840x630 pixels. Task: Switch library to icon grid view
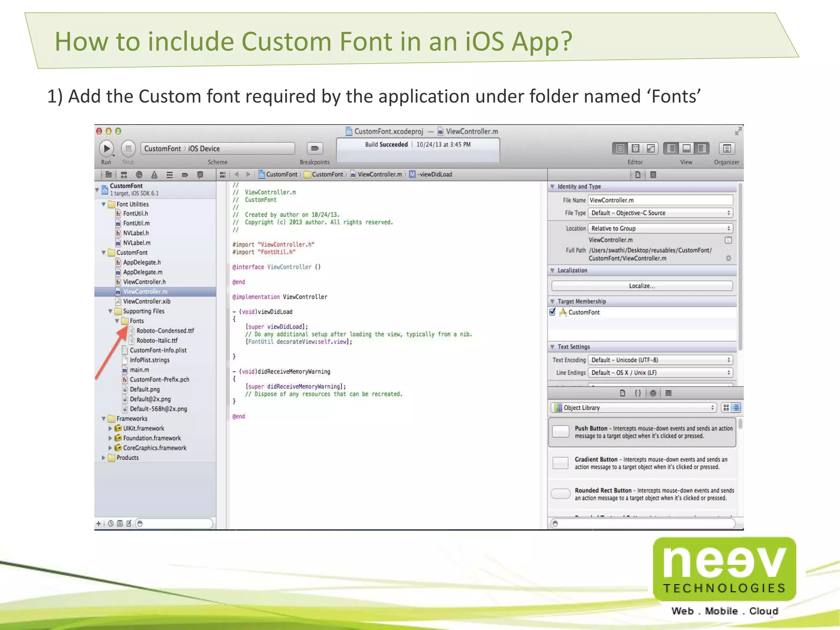[726, 408]
